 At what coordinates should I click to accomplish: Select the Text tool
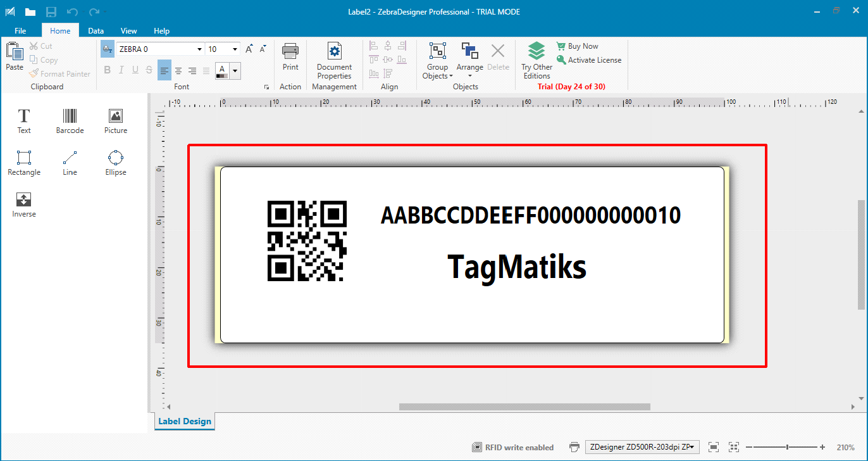point(24,121)
